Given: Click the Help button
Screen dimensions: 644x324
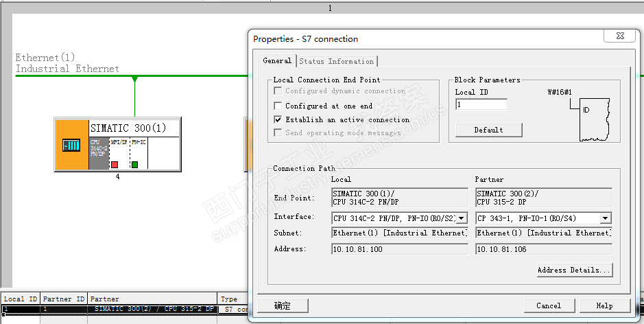Looking at the screenshot, I should click(x=605, y=306).
